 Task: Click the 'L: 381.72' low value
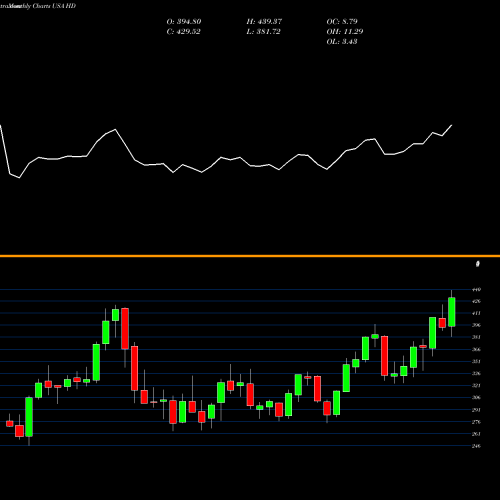pos(263,32)
